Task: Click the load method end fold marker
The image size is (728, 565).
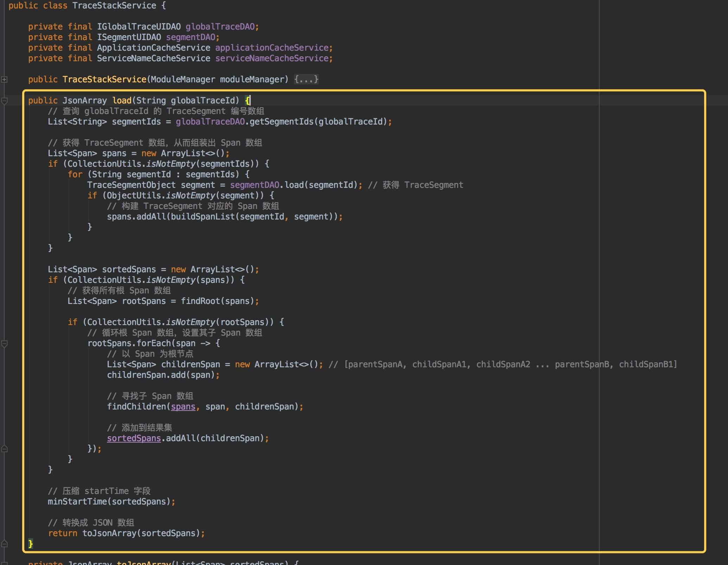Action: tap(4, 544)
